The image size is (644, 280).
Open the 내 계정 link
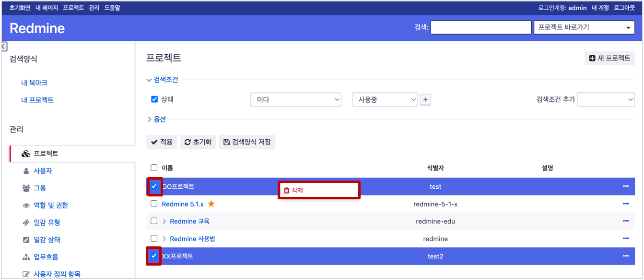click(x=600, y=8)
